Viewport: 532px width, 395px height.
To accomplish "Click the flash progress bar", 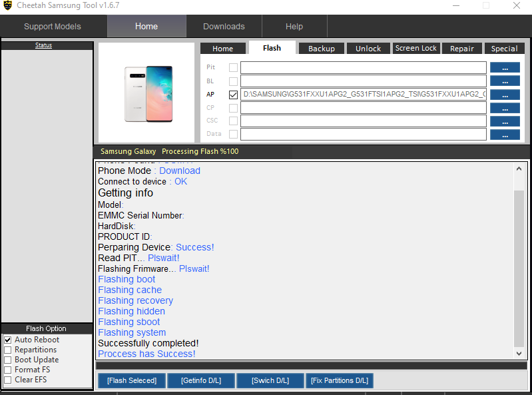I will [312, 366].
